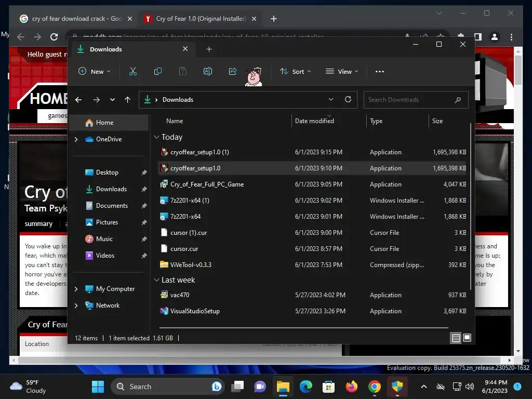Select vac470 application file
532x399 pixels.
coord(312,295)
